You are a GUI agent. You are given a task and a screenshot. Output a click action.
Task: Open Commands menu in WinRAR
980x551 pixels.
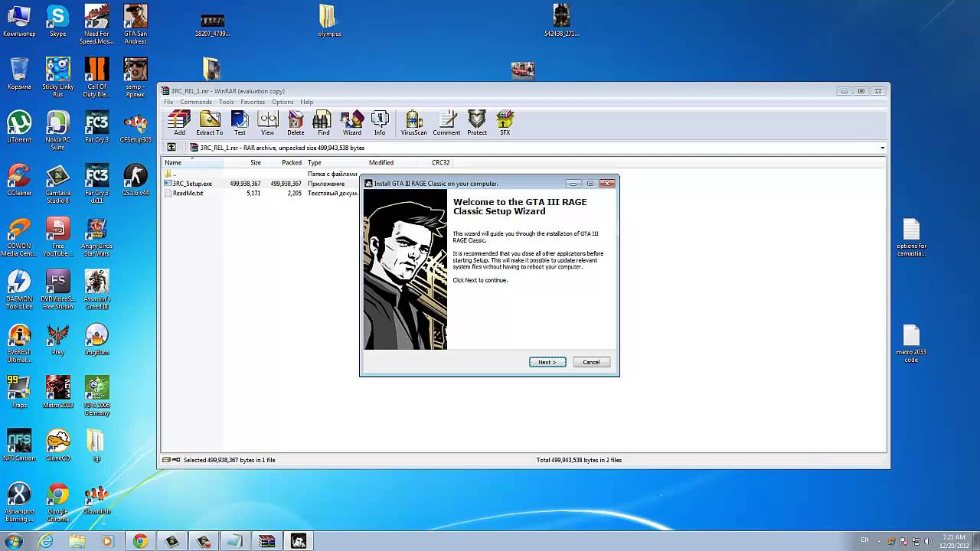coord(196,102)
